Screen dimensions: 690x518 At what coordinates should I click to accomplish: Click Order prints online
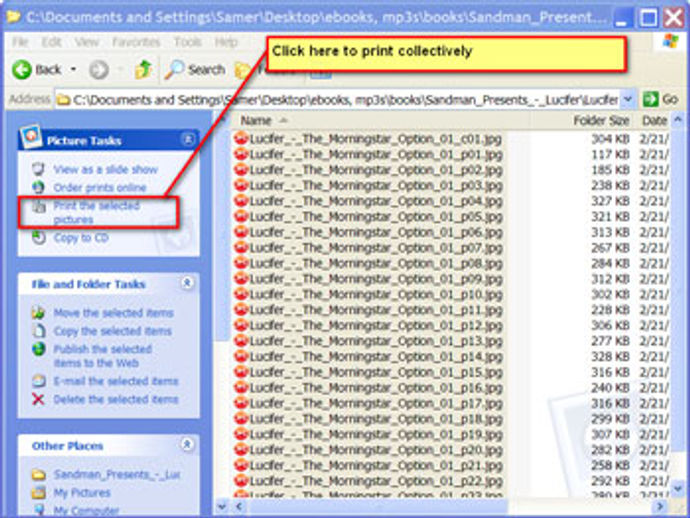(100, 188)
